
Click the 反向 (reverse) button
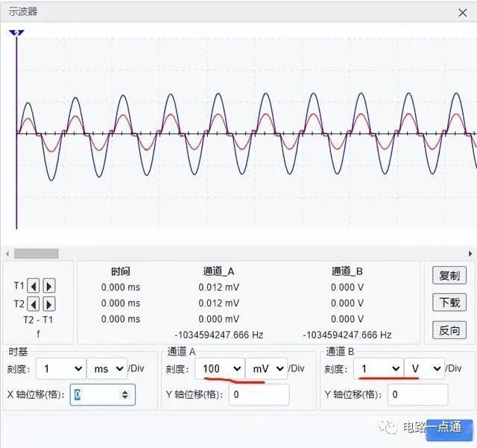(x=449, y=330)
